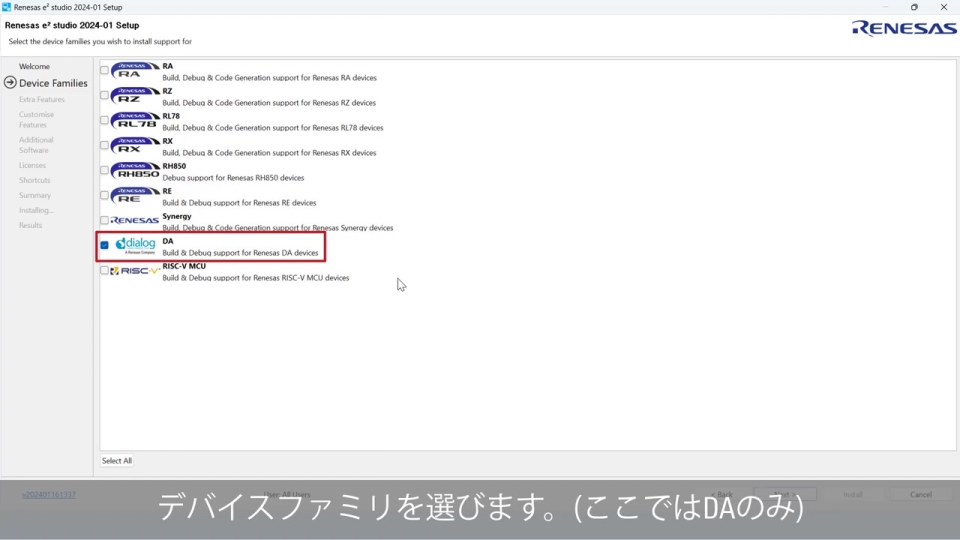Screen dimensions: 960x540
Task: Enable the RZ device family checkbox
Action: (104, 96)
